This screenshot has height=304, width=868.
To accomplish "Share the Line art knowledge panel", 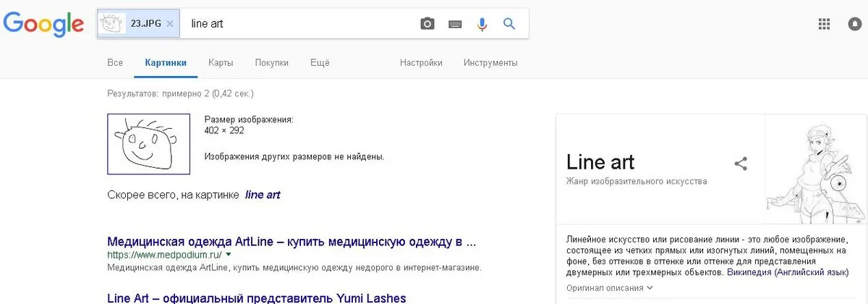I will [741, 164].
